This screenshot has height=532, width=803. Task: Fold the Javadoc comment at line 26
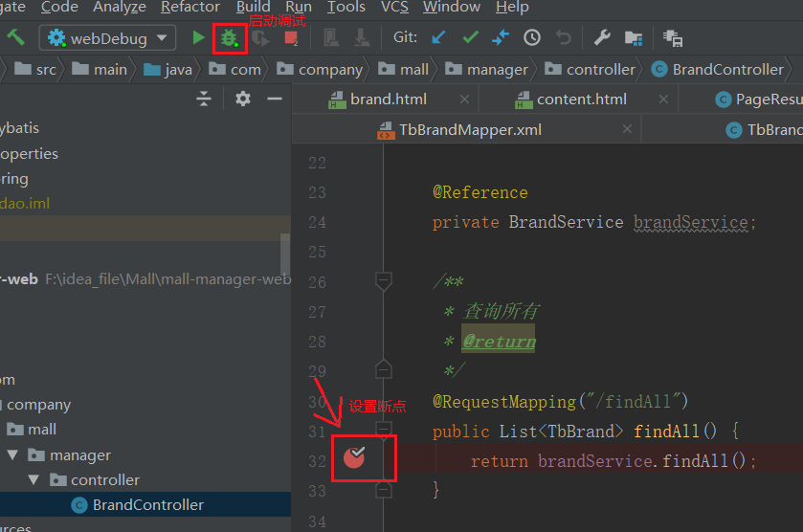[384, 281]
